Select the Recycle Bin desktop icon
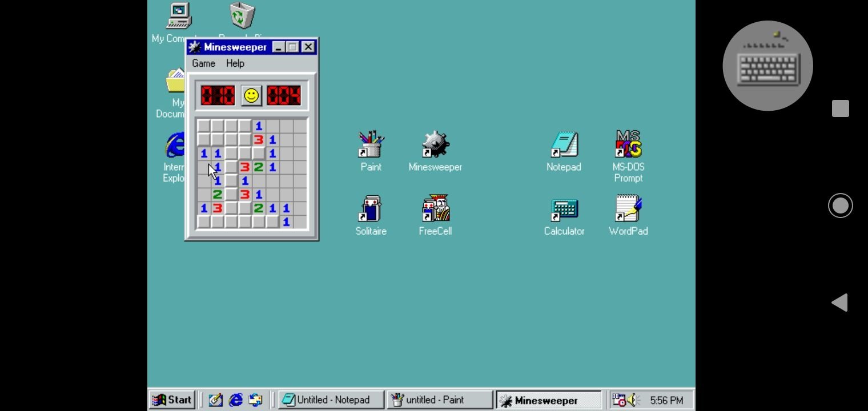Image resolution: width=868 pixels, height=411 pixels. point(242,15)
